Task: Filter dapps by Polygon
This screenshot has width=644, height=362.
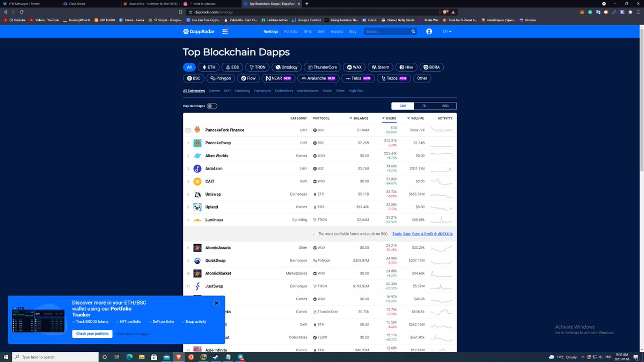Action: [221, 78]
